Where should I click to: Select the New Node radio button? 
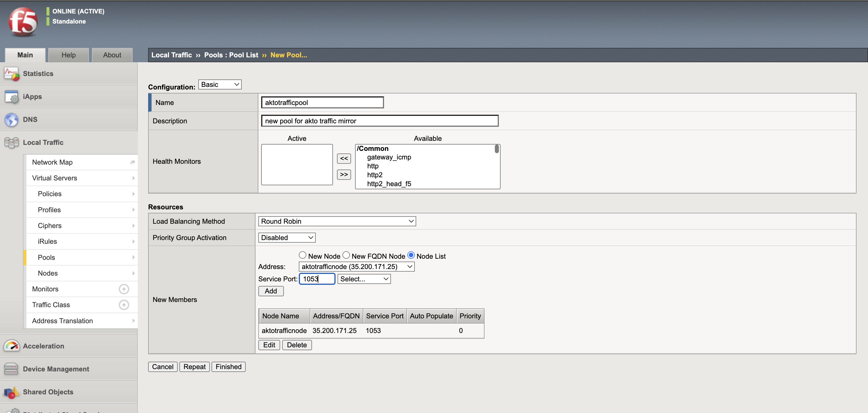pos(302,256)
